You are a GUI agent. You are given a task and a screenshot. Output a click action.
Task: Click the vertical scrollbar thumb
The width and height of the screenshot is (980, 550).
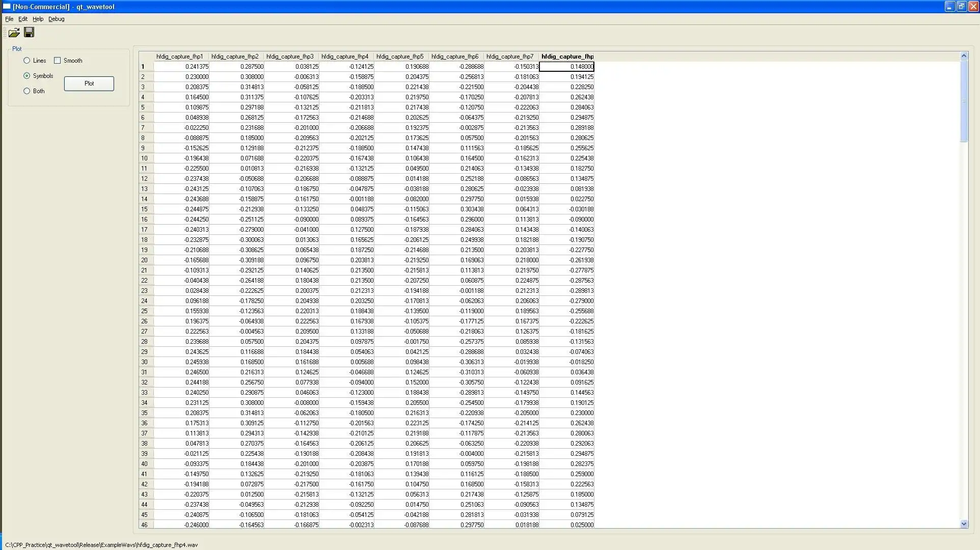tap(964, 102)
